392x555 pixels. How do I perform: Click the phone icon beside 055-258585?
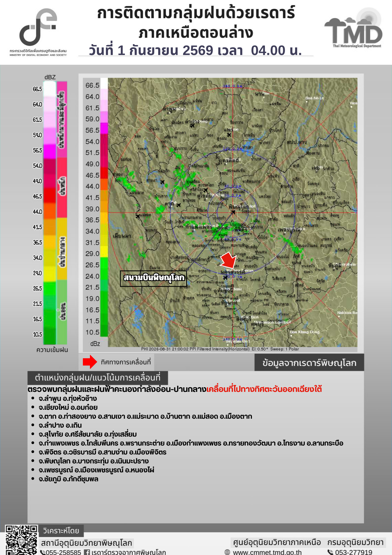[x=43, y=552]
